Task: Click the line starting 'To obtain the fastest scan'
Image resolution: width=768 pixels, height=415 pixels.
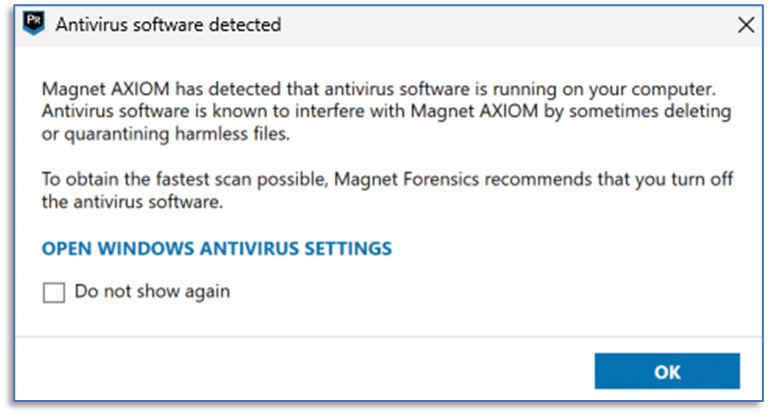Action: pyautogui.click(x=387, y=179)
